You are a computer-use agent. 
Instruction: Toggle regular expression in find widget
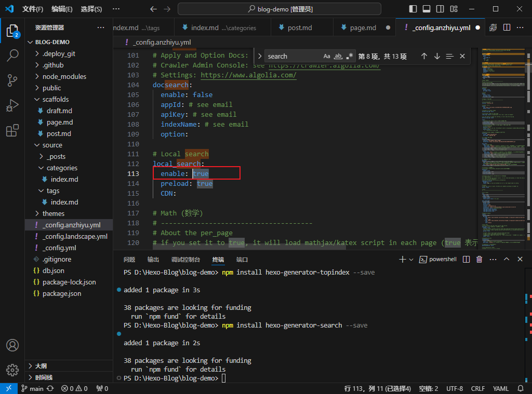[x=349, y=56]
